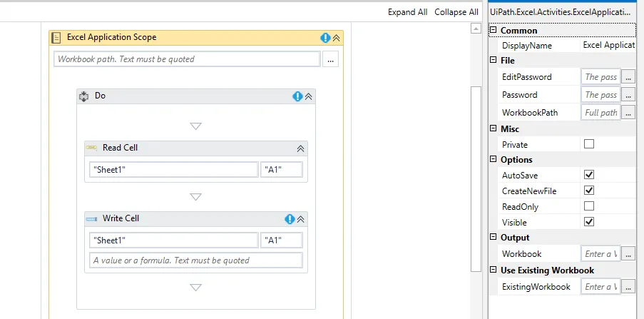This screenshot has width=644, height=319.
Task: Click the Password property field
Action: [601, 94]
